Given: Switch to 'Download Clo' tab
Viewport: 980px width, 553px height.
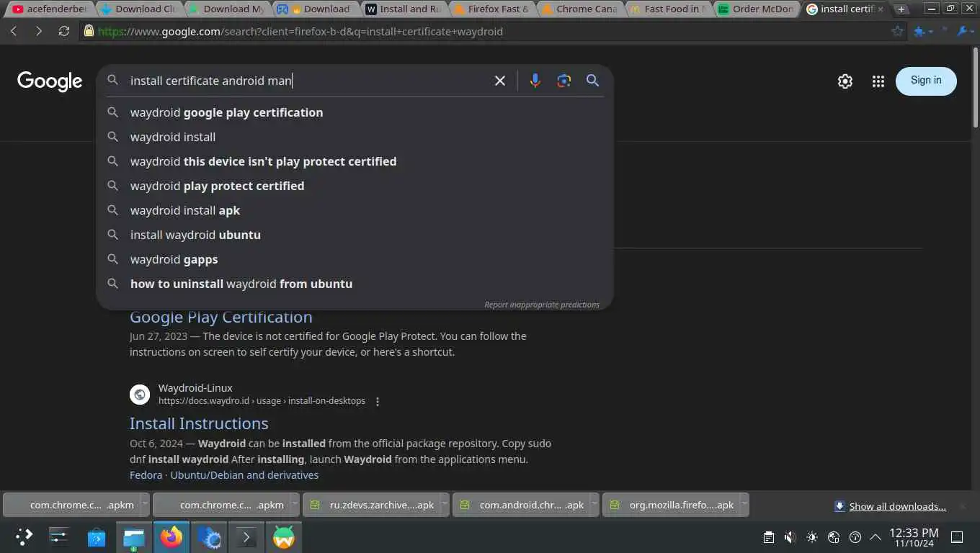Looking at the screenshot, I should [139, 9].
